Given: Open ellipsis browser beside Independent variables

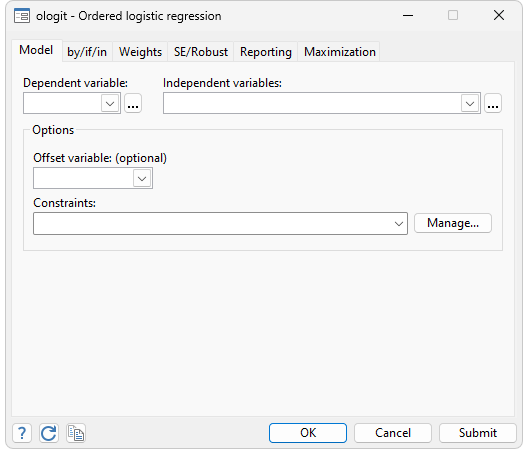Looking at the screenshot, I should coord(493,103).
